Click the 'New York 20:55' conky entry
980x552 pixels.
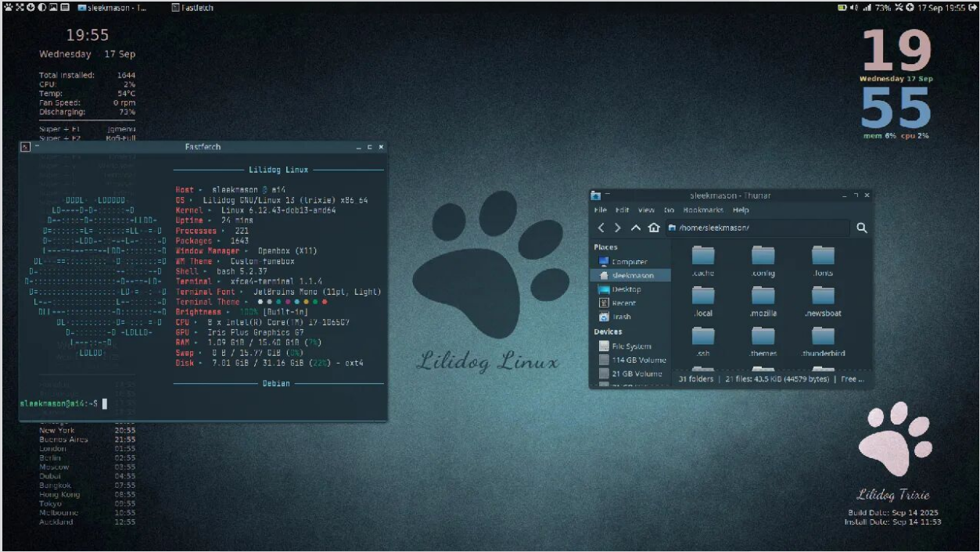pos(87,430)
